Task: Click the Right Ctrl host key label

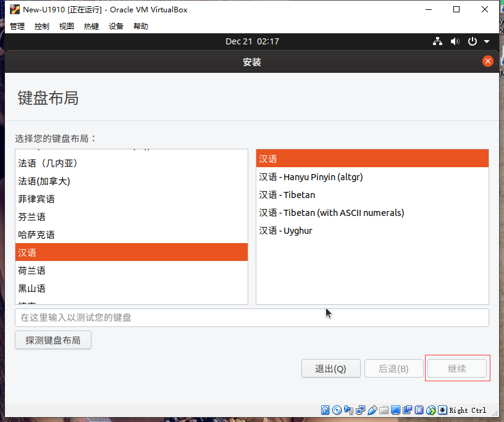Action: [468, 410]
